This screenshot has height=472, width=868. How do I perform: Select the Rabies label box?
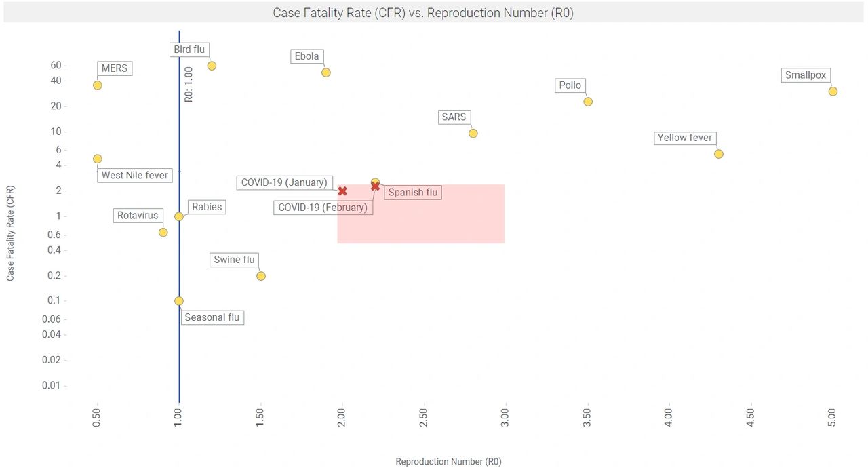click(207, 207)
